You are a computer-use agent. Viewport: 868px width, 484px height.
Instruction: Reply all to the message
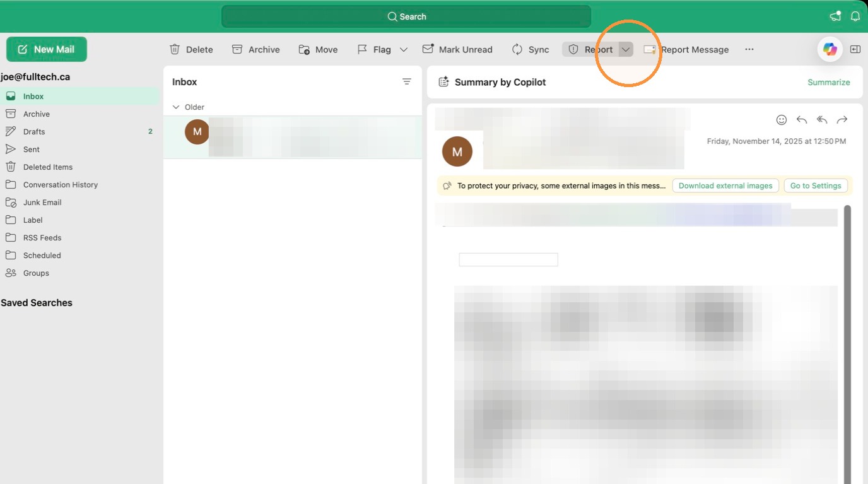(x=822, y=120)
